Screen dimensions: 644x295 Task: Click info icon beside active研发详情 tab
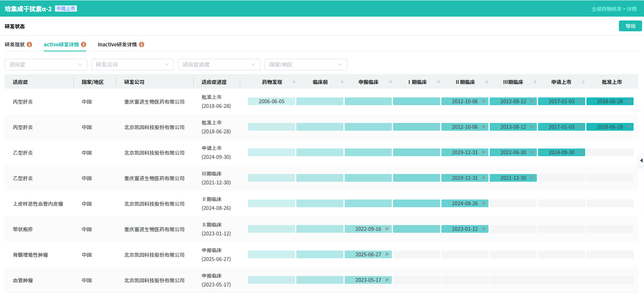(84, 44)
